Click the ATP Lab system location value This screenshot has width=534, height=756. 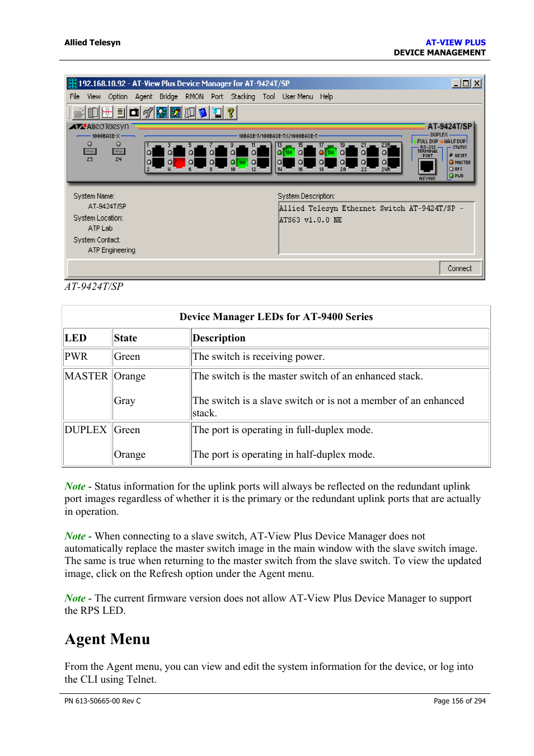tap(100, 228)
